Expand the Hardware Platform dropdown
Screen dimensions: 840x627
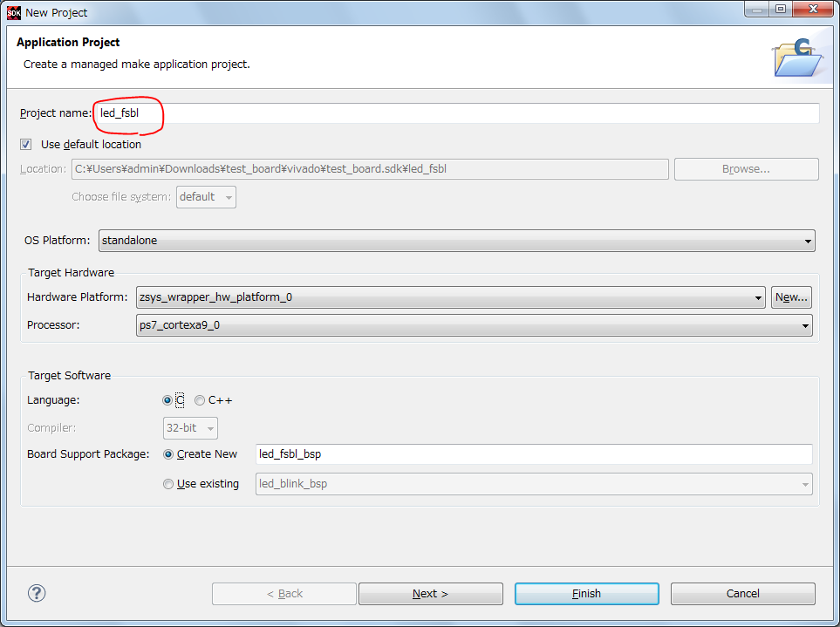(451, 297)
